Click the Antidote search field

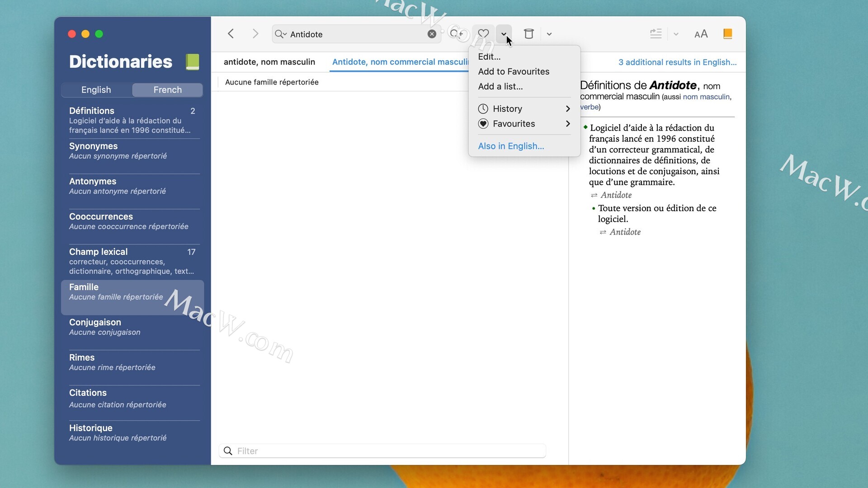pyautogui.click(x=356, y=34)
